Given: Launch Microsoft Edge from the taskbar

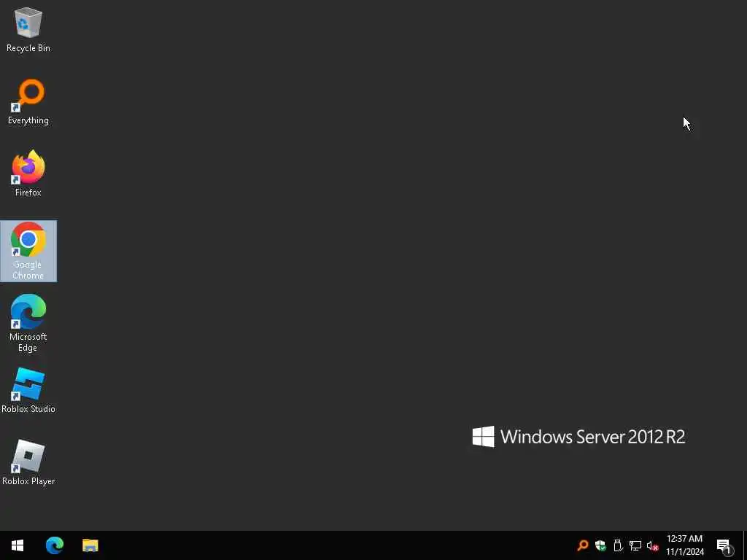Looking at the screenshot, I should tap(55, 545).
